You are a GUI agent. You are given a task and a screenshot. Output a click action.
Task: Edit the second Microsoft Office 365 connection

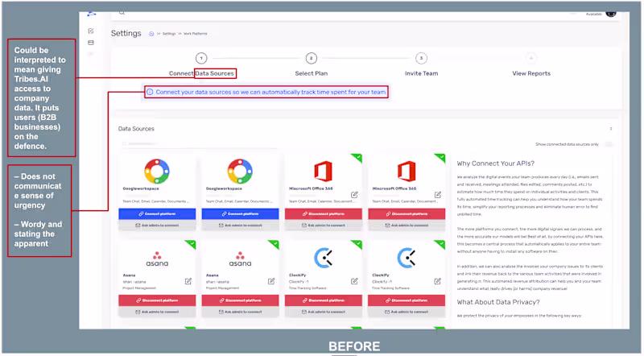(x=438, y=195)
